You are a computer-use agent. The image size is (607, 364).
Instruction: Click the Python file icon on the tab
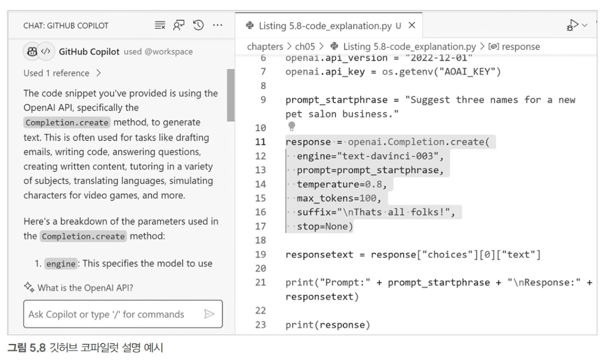pyautogui.click(x=250, y=26)
